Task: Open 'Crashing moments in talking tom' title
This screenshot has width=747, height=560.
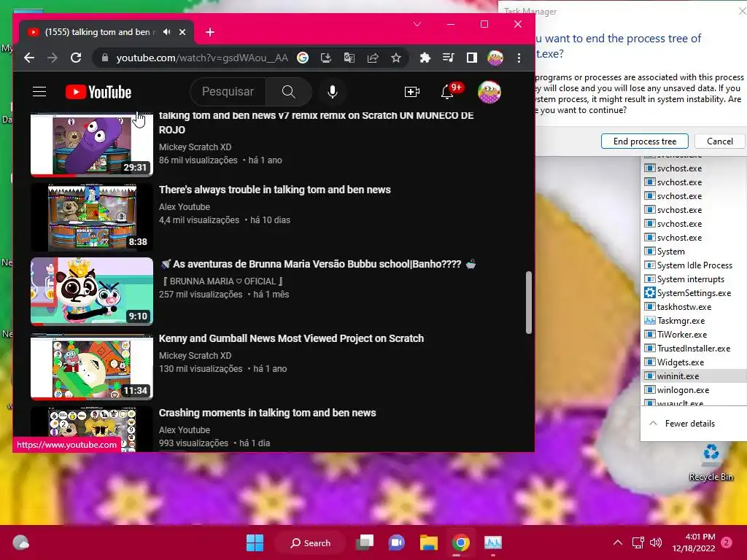Action: 267,413
